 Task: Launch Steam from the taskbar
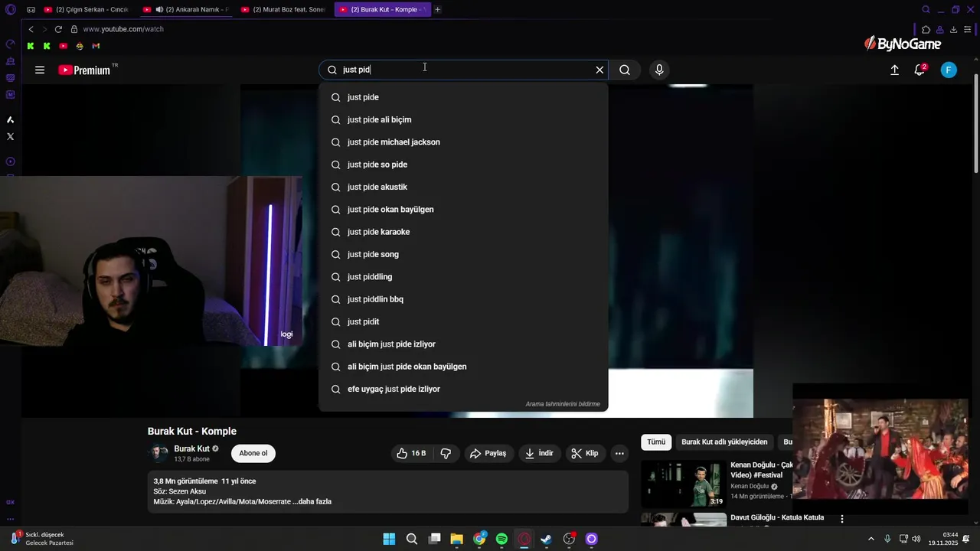(x=546, y=539)
